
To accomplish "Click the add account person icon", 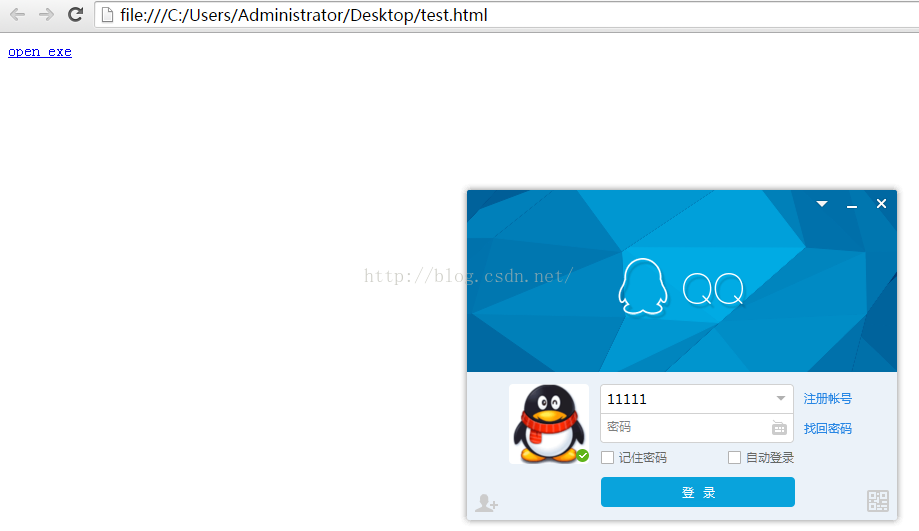I will pyautogui.click(x=486, y=503).
